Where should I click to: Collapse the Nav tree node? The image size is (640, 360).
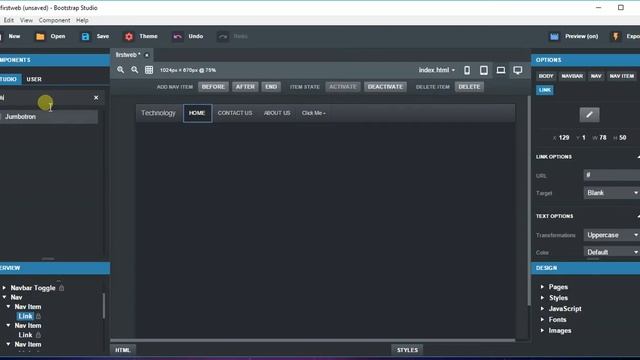tap(4, 297)
